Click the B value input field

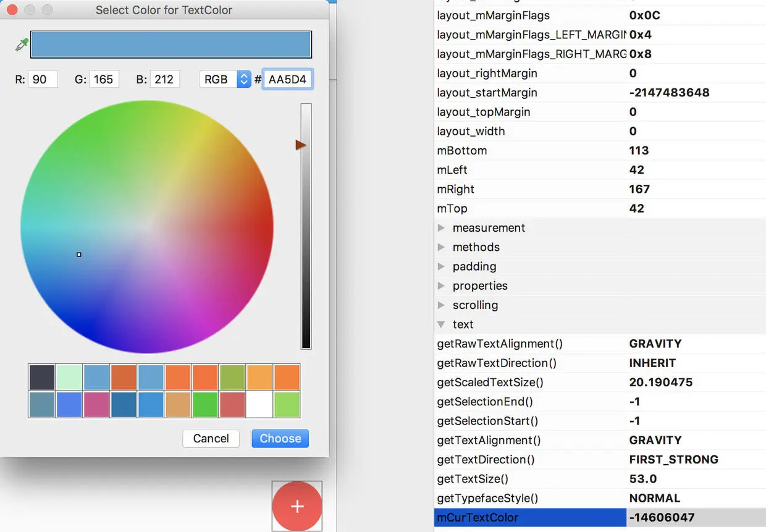[x=165, y=79]
